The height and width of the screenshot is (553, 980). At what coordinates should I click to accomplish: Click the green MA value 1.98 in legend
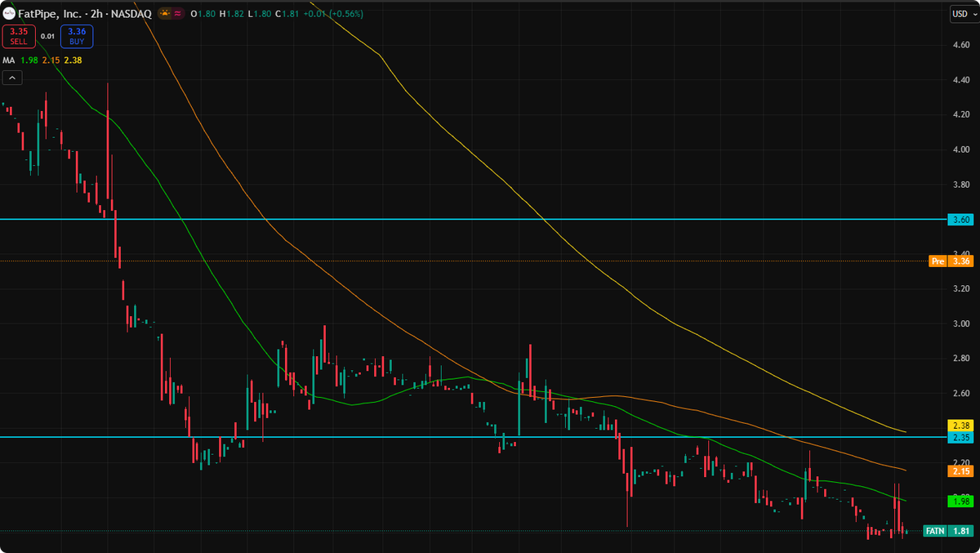(x=29, y=60)
